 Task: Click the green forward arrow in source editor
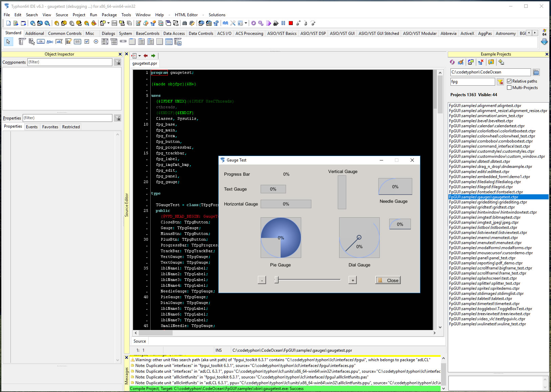(153, 56)
